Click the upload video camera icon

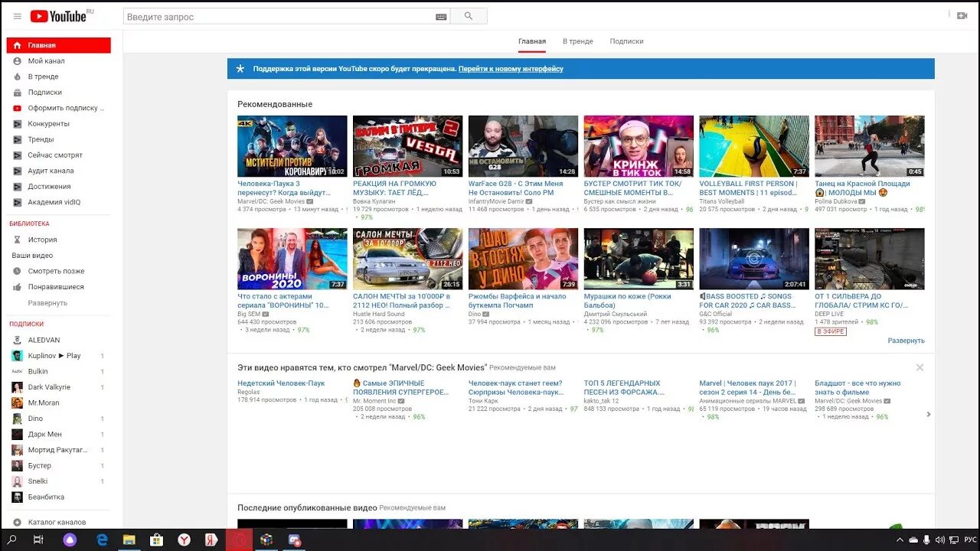tap(962, 15)
